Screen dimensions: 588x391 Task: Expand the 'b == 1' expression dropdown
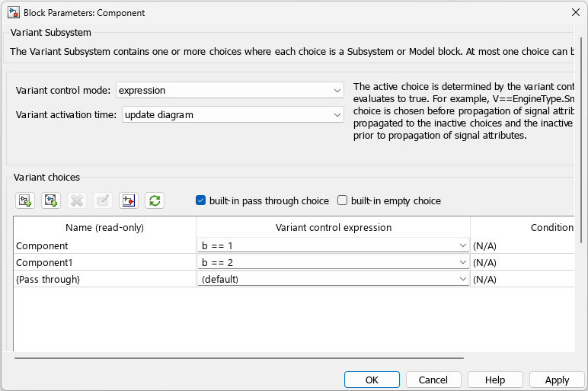click(x=462, y=245)
